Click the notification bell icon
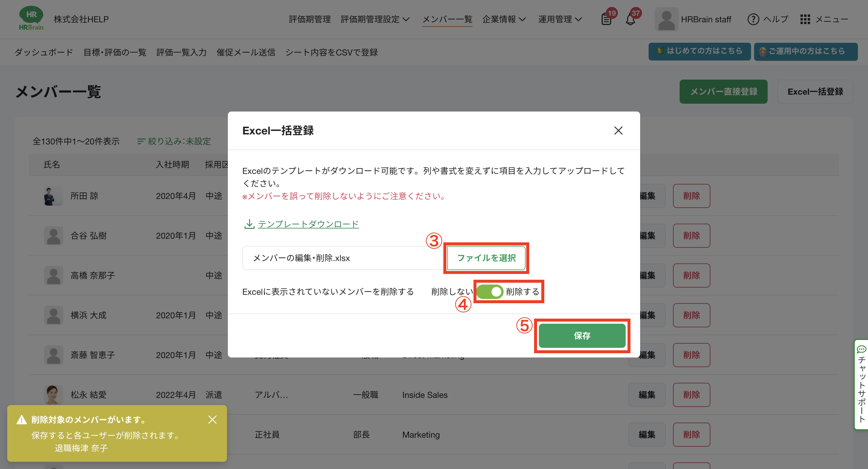 click(630, 20)
